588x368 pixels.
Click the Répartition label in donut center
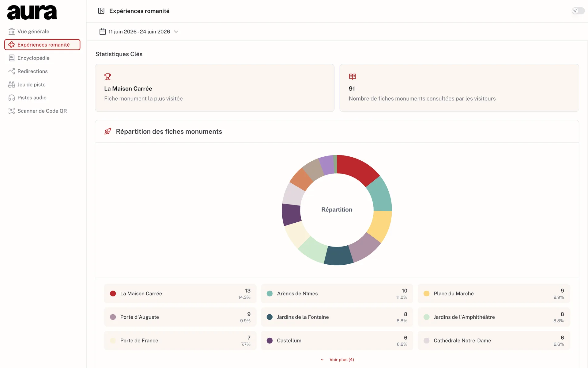[x=337, y=209]
